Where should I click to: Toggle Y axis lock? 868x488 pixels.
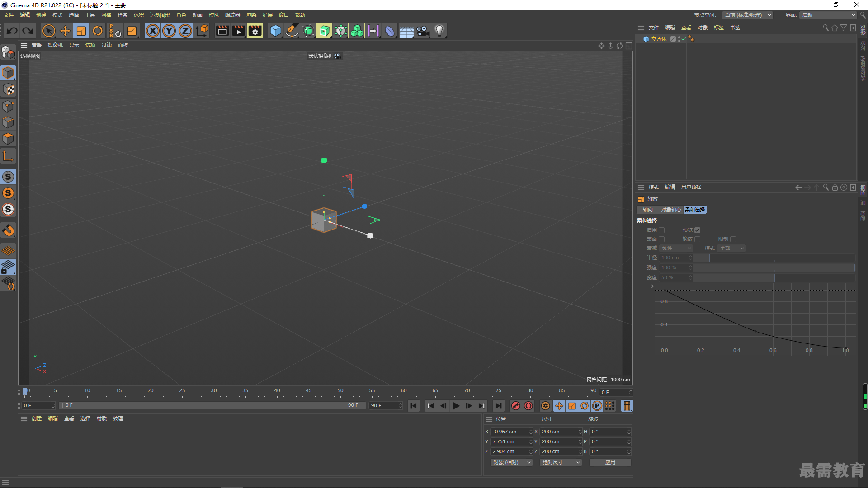click(169, 31)
